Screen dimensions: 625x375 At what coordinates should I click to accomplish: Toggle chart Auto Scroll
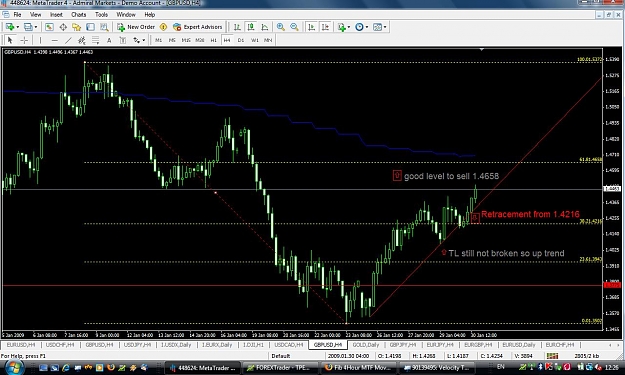click(x=312, y=27)
